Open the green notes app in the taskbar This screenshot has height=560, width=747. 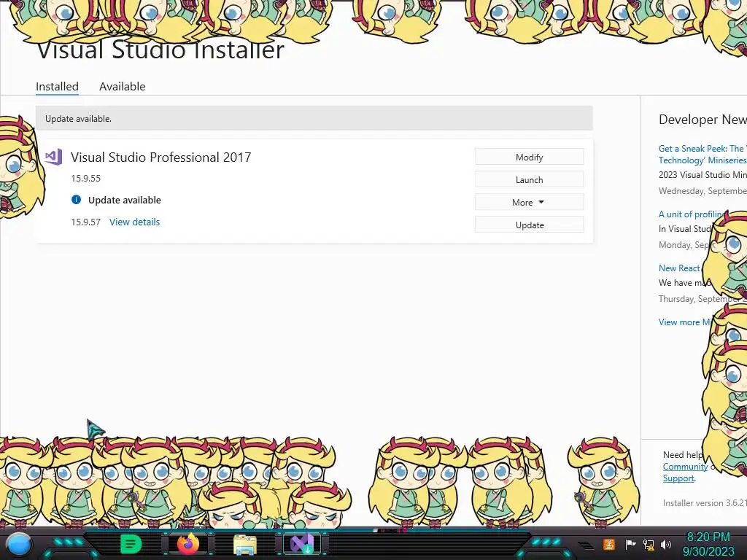[x=131, y=544]
